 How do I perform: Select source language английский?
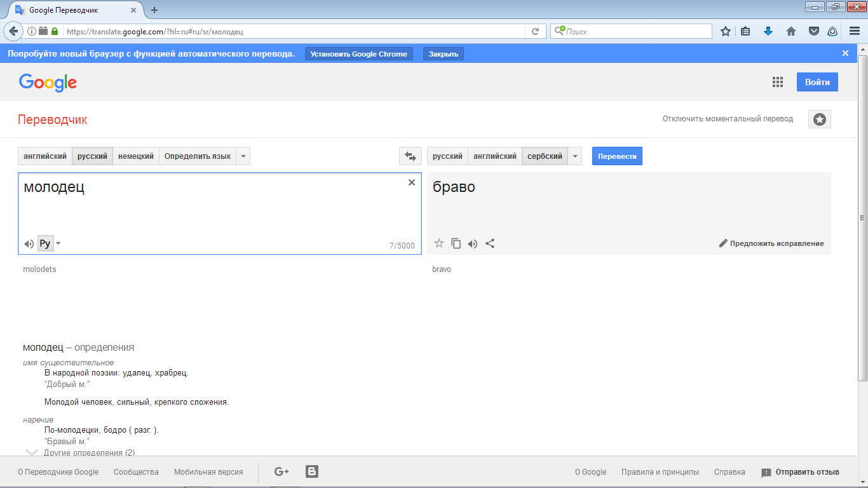tap(45, 156)
